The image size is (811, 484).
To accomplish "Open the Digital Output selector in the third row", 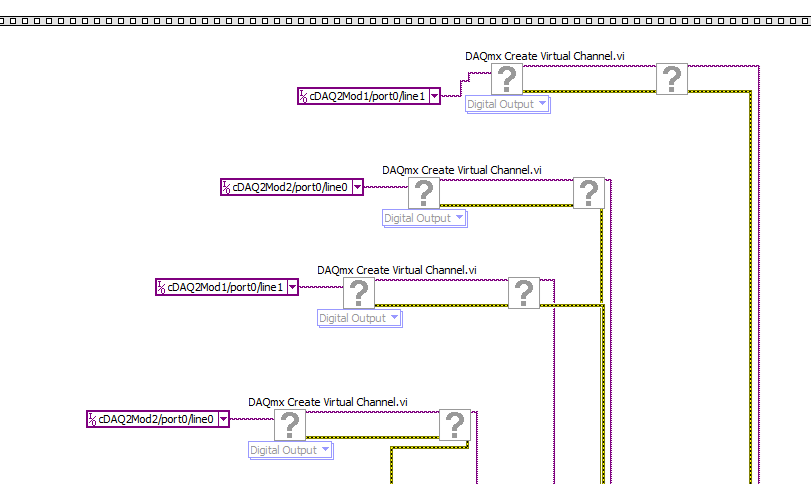I will (359, 318).
